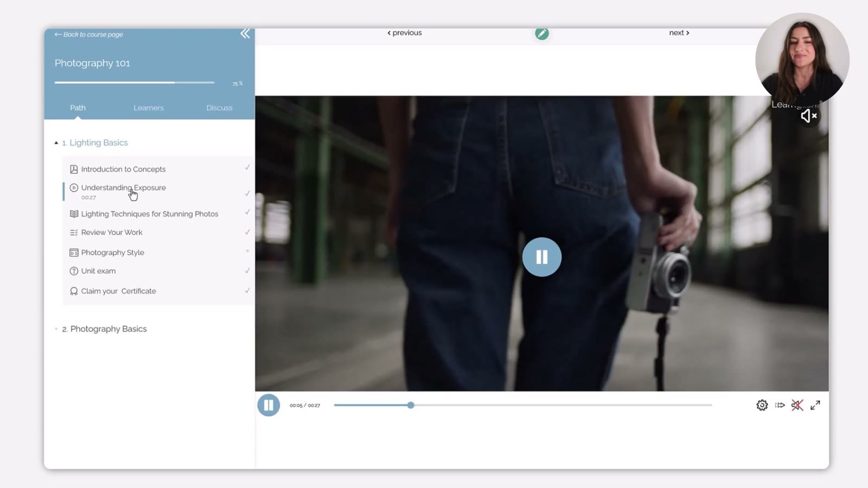This screenshot has width=868, height=488.
Task: Open Introduction to Concepts lesson
Action: 123,169
